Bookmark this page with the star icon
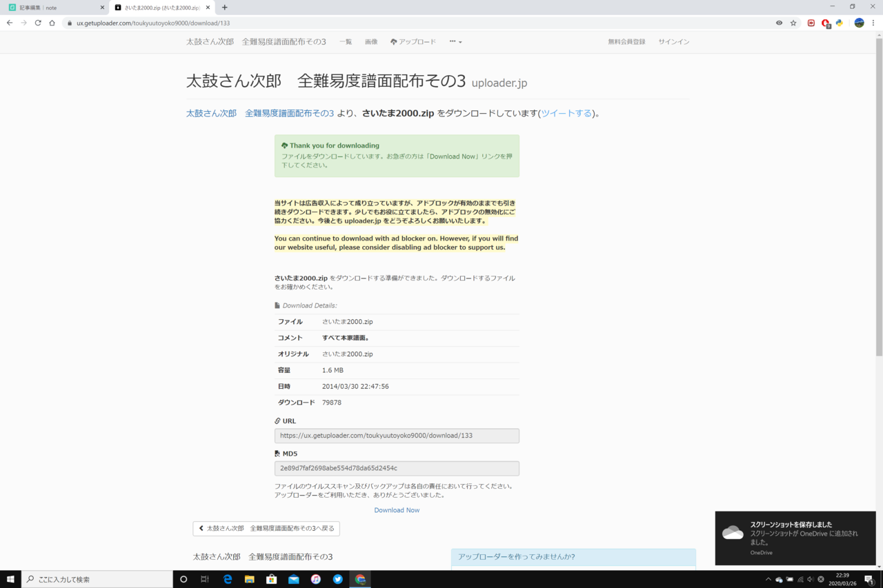Screen dimensions: 883x588 [x=793, y=23]
